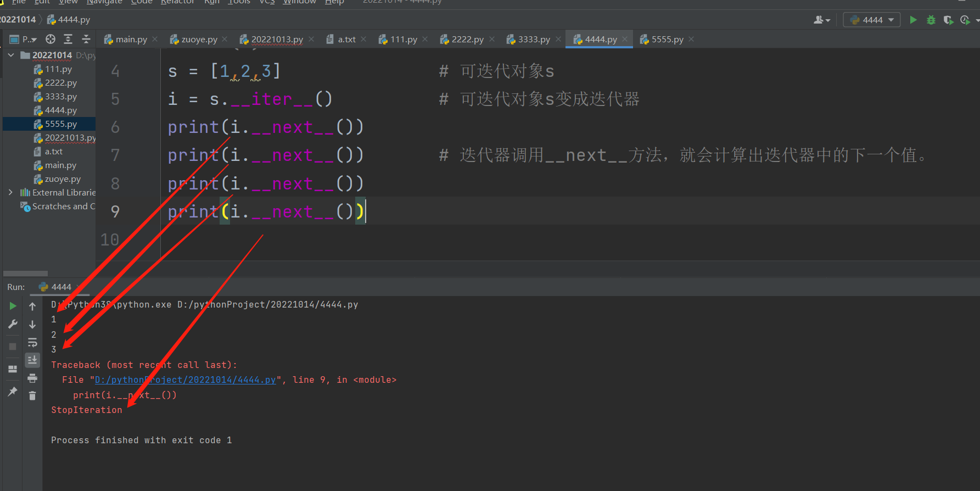Open the user account menu icon
This screenshot has height=491, width=980.
tap(822, 20)
